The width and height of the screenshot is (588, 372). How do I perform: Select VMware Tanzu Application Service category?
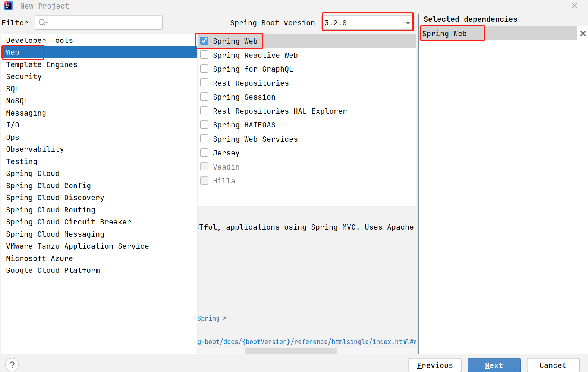[x=99, y=246]
